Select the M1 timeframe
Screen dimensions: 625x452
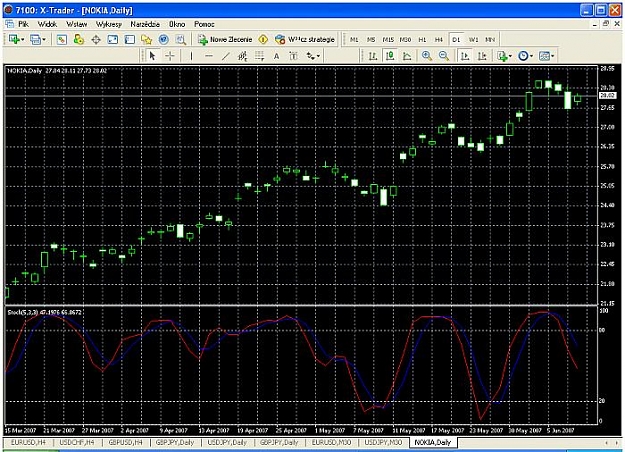coord(354,39)
